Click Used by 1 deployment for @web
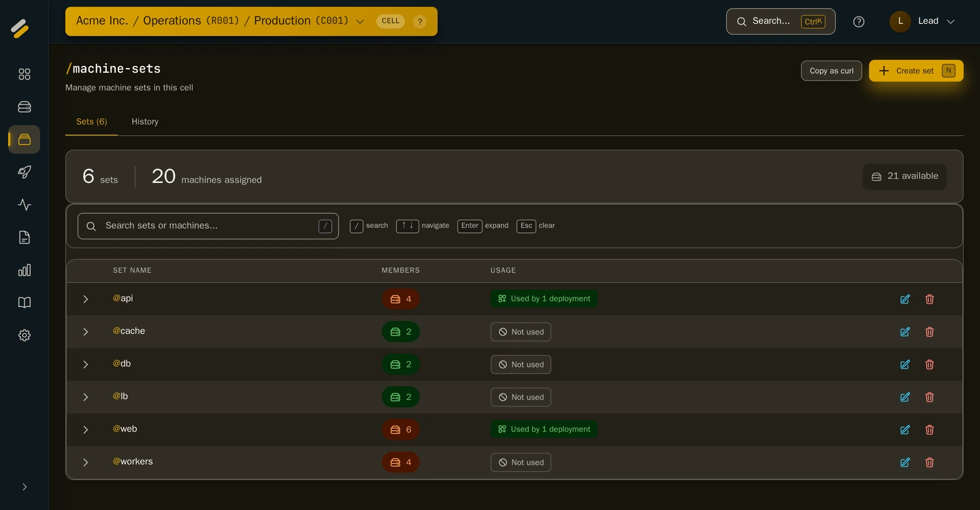This screenshot has height=510, width=980. (x=544, y=429)
